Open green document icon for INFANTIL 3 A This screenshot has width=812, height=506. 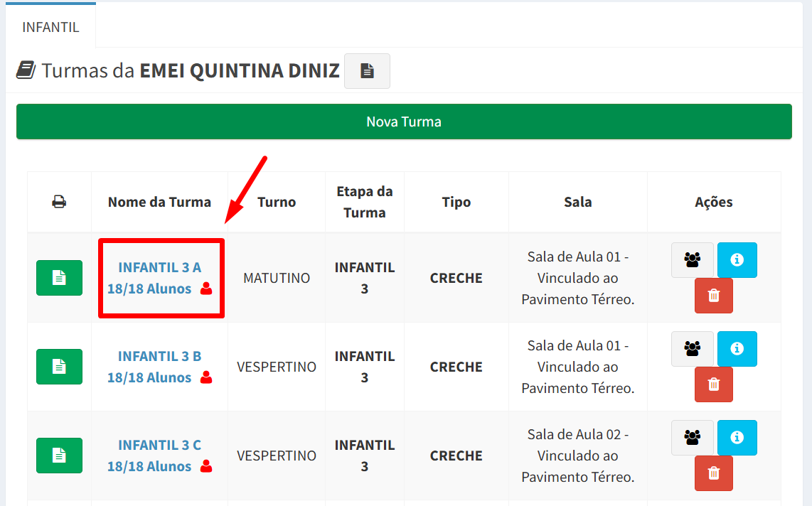59,278
